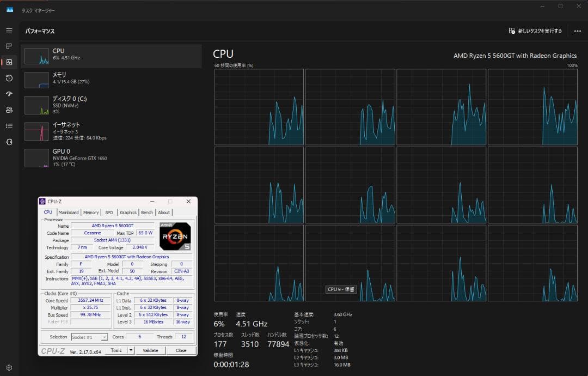Open the Details view in the sidebar
Screen dimensions: 588x376
[x=8, y=126]
